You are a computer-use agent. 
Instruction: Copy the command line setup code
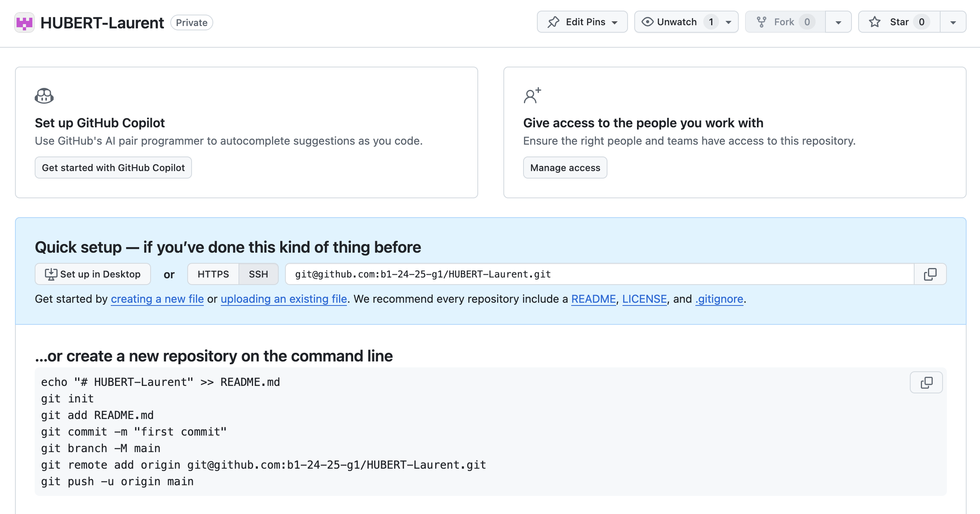[x=926, y=382]
